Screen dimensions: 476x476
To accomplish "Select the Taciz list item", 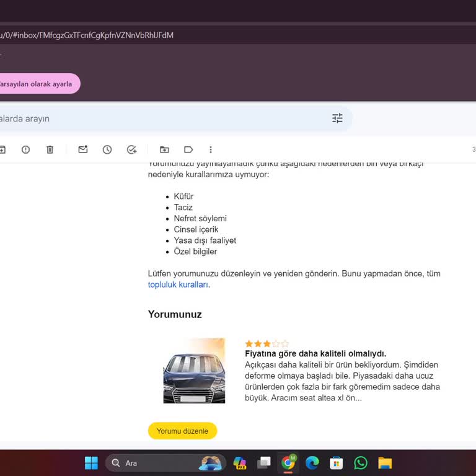I will 183,208.
